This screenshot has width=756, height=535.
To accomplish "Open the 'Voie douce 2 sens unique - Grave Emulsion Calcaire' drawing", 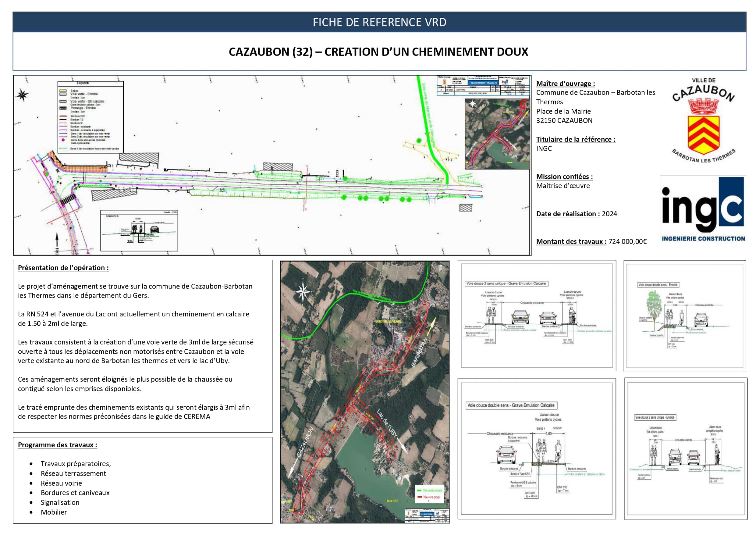I will click(x=537, y=315).
